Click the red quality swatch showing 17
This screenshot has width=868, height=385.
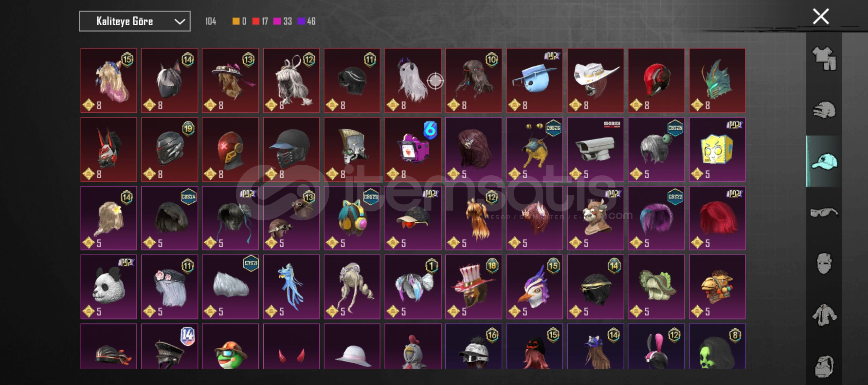[x=255, y=21]
